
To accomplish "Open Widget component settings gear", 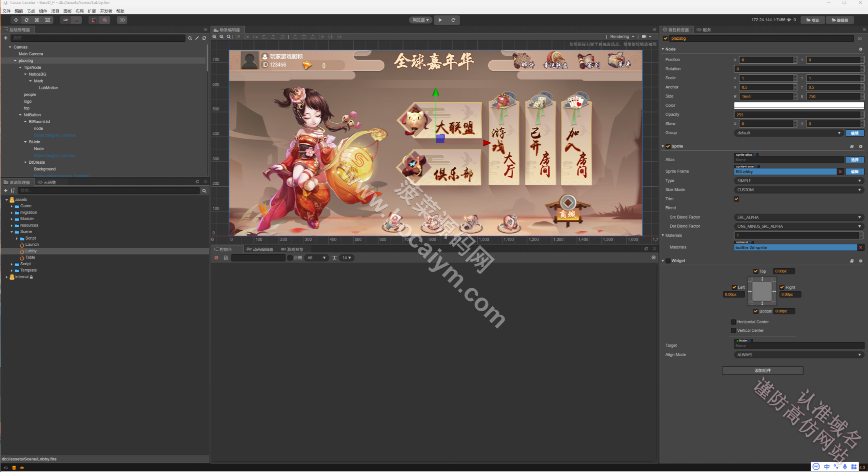I will tap(861, 261).
